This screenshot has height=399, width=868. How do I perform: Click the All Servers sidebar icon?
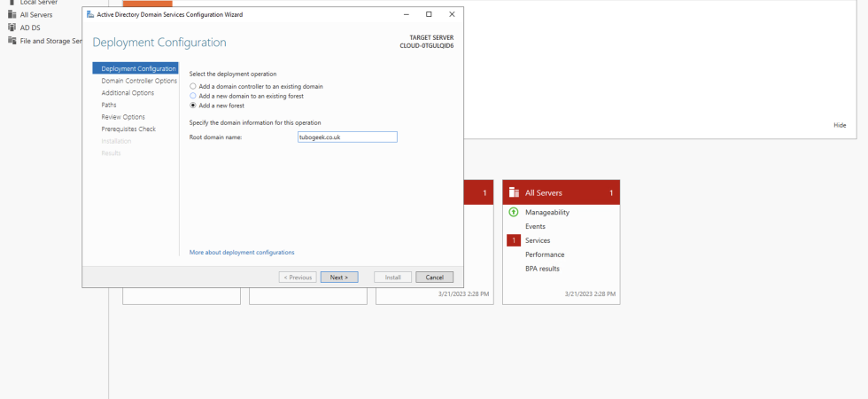(12, 14)
